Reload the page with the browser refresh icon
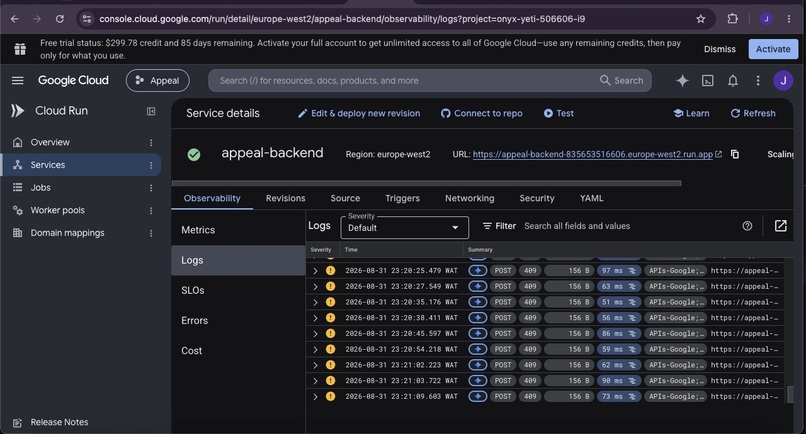The image size is (806, 434). pyautogui.click(x=60, y=19)
